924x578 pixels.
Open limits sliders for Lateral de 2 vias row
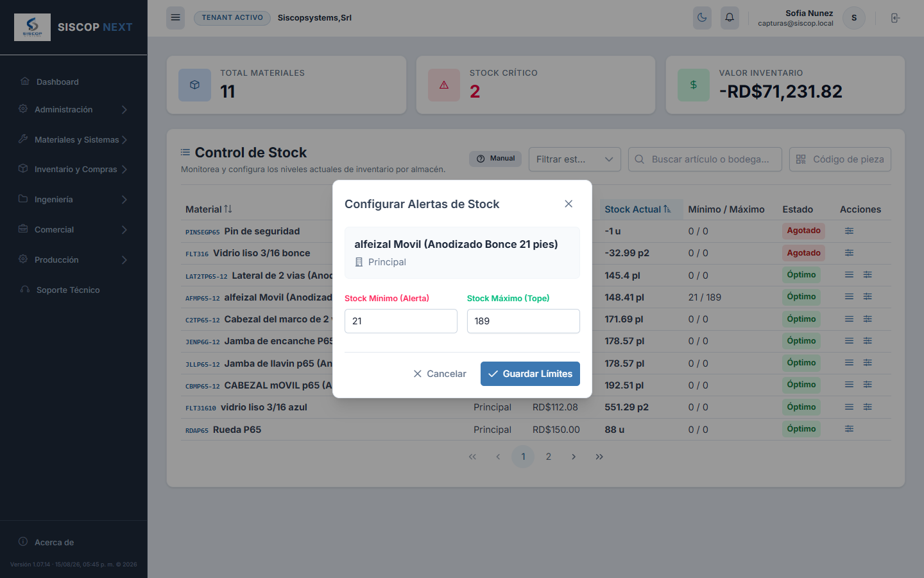click(x=868, y=275)
